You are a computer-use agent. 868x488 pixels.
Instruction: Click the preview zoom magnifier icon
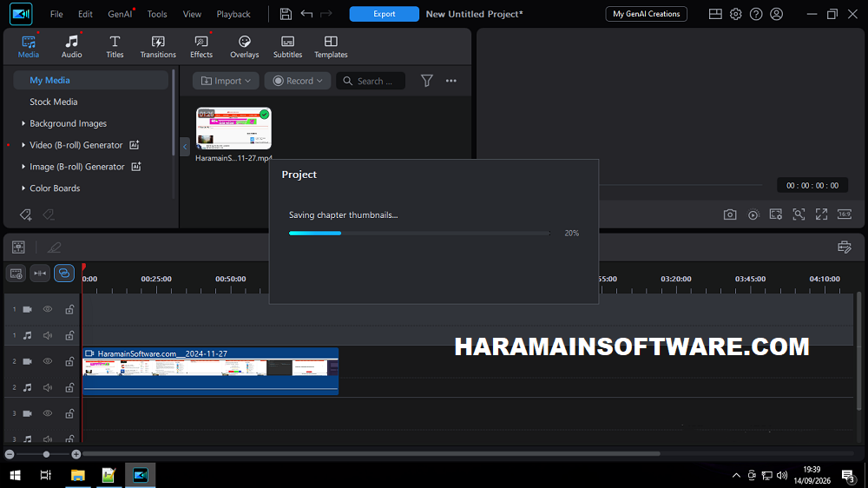click(799, 214)
